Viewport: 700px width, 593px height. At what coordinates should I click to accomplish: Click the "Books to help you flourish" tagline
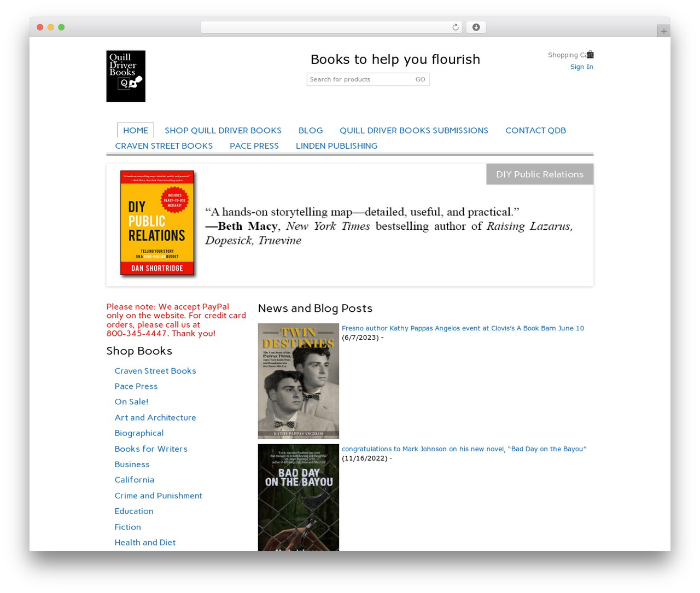[395, 59]
